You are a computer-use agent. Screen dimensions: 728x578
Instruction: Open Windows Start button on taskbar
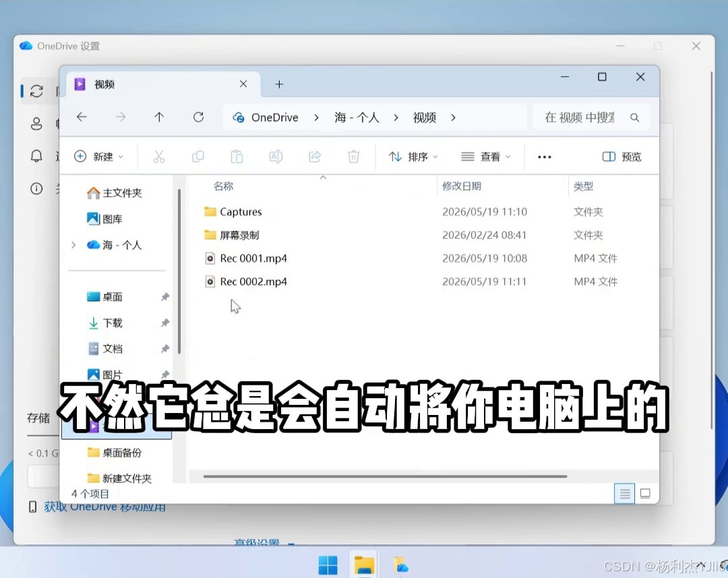(x=328, y=565)
